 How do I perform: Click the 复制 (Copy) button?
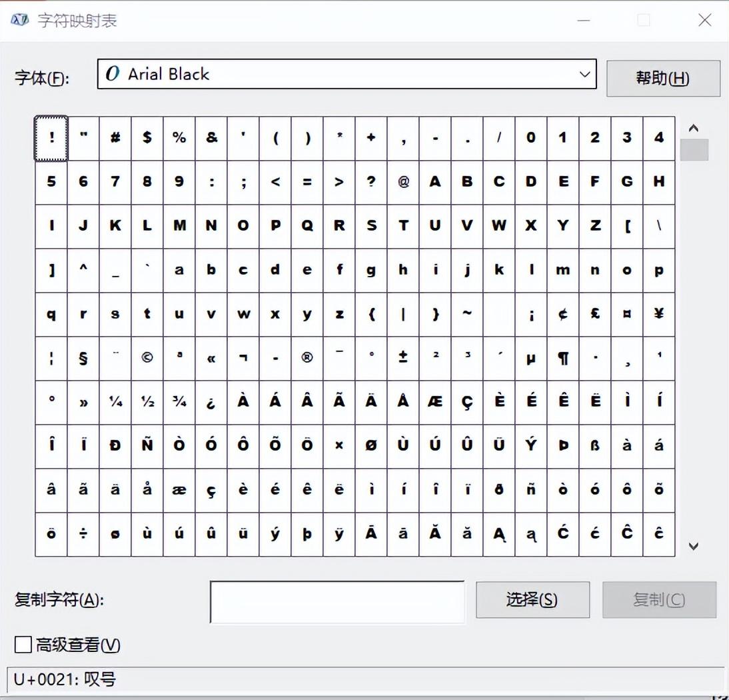659,599
